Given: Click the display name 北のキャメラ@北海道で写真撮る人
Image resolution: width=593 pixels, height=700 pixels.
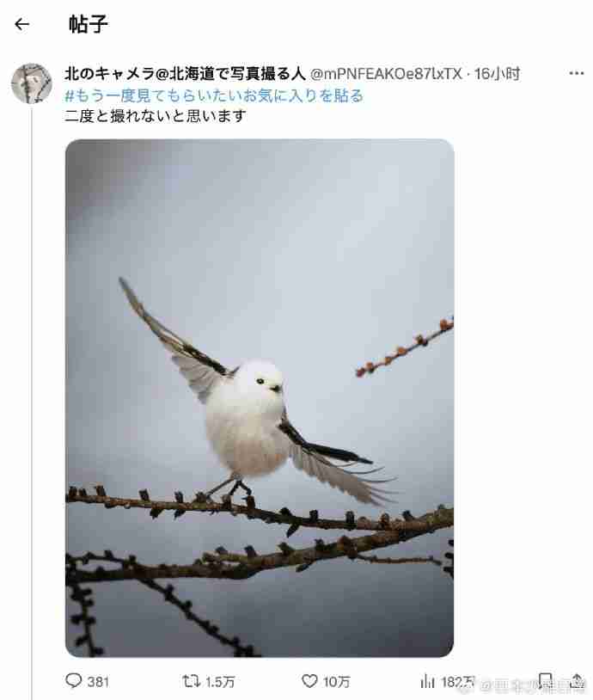Looking at the screenshot, I should 185,74.
